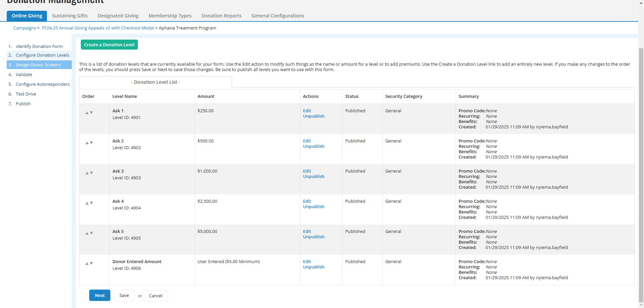Click Create a Donation Level button
The image size is (644, 308).
tap(109, 45)
